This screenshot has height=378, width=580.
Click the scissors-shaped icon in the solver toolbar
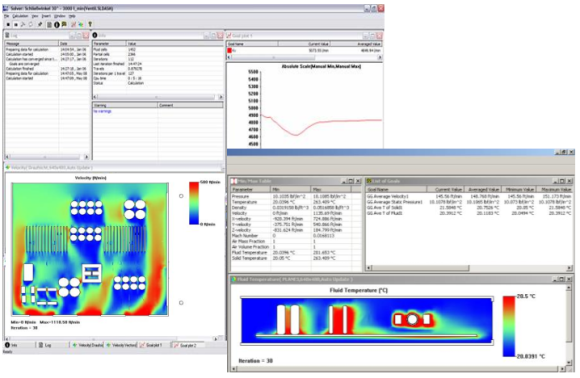(23, 25)
